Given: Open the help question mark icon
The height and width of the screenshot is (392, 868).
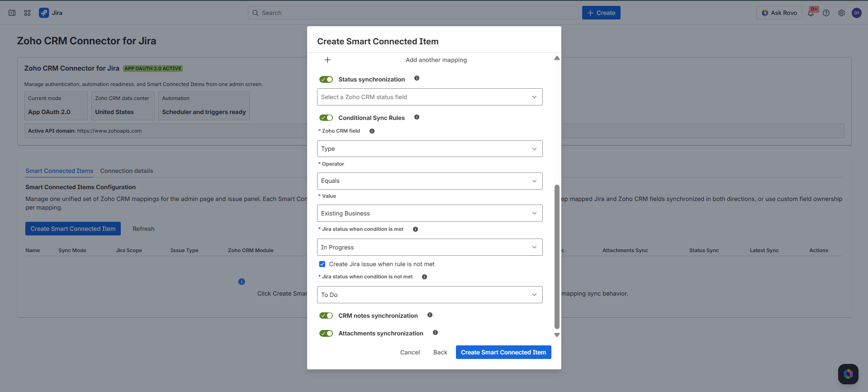Looking at the screenshot, I should tap(826, 13).
